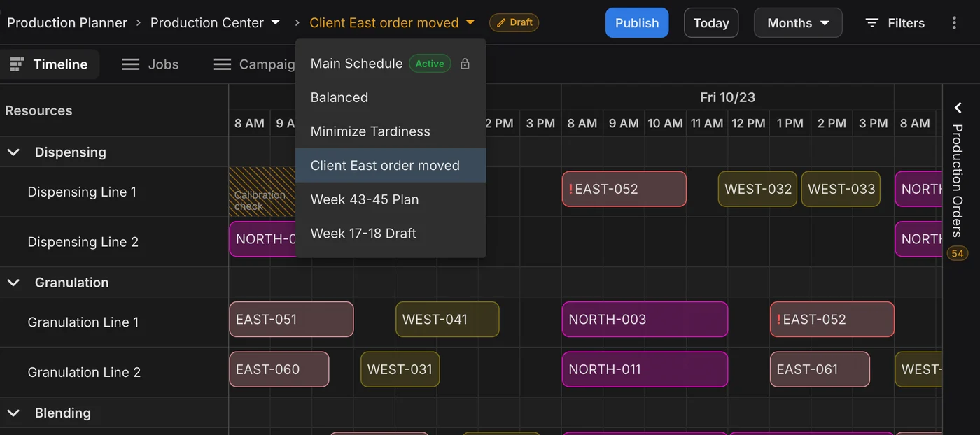The height and width of the screenshot is (435, 980).
Task: Open the Filters panel
Action: coord(895,23)
